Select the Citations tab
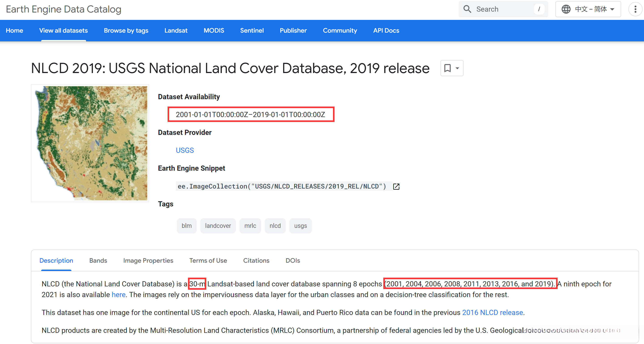This screenshot has height=344, width=644. point(256,260)
